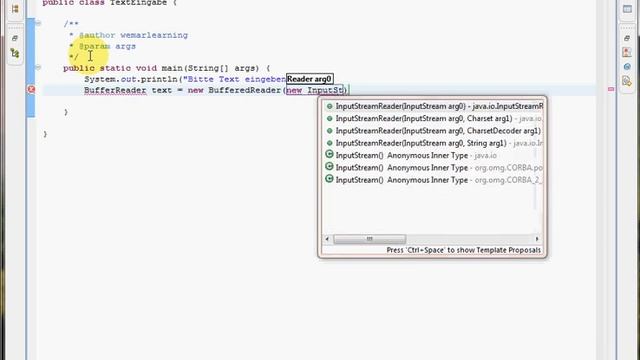Screen dimensions: 640x360
Task: Click the variable name 'text' in code
Action: (162, 90)
